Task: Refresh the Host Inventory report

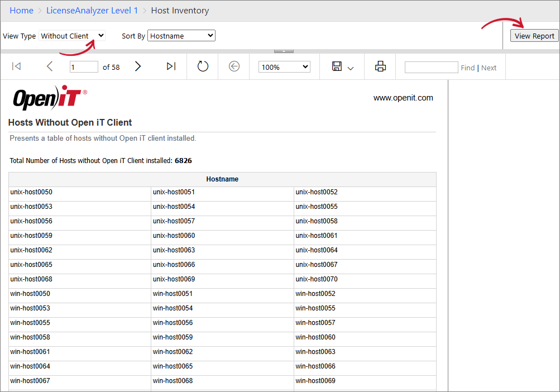Action: point(202,66)
